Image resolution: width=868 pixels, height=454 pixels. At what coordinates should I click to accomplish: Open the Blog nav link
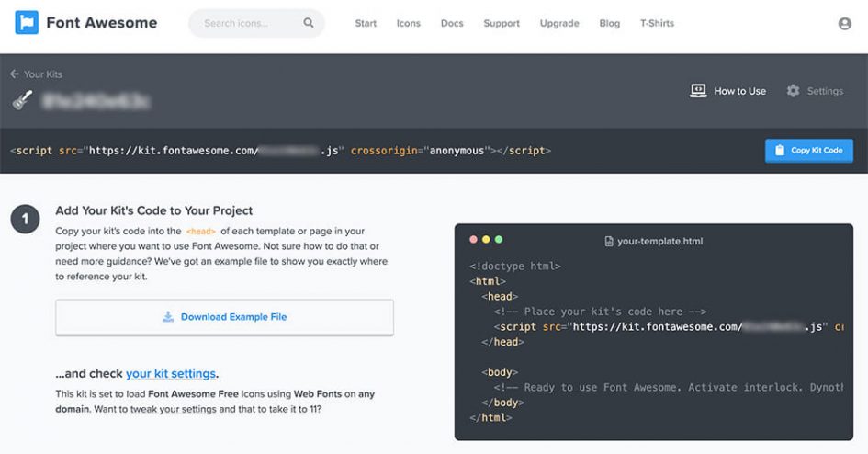pyautogui.click(x=610, y=23)
